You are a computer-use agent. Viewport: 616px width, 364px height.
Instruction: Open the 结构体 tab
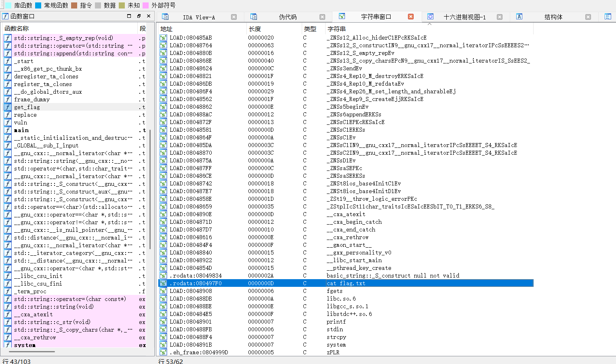pyautogui.click(x=553, y=17)
